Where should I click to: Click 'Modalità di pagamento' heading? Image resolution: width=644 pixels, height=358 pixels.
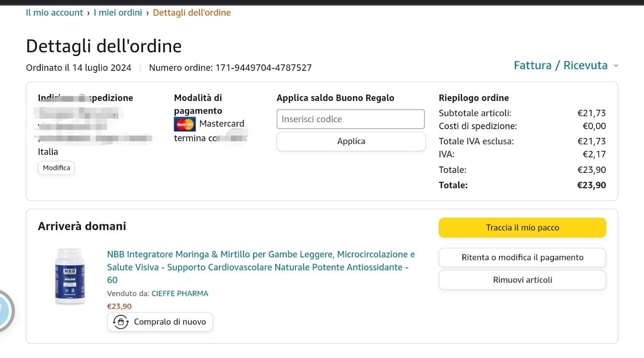coord(198,104)
